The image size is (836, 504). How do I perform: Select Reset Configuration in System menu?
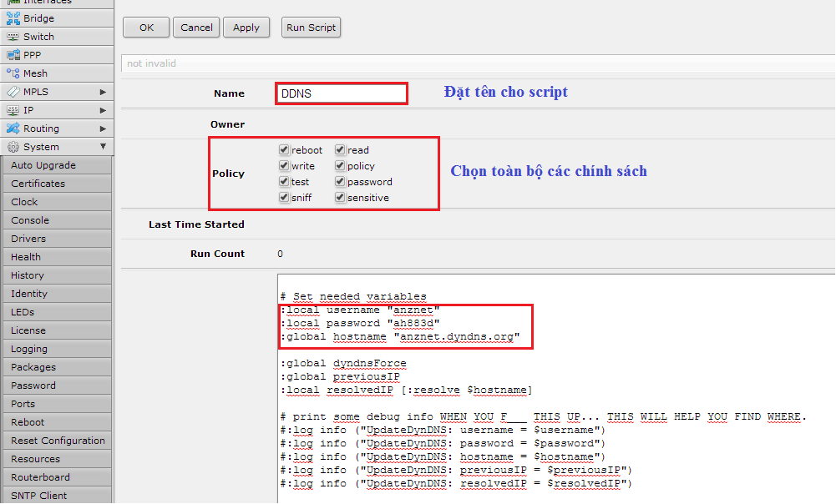coord(58,441)
